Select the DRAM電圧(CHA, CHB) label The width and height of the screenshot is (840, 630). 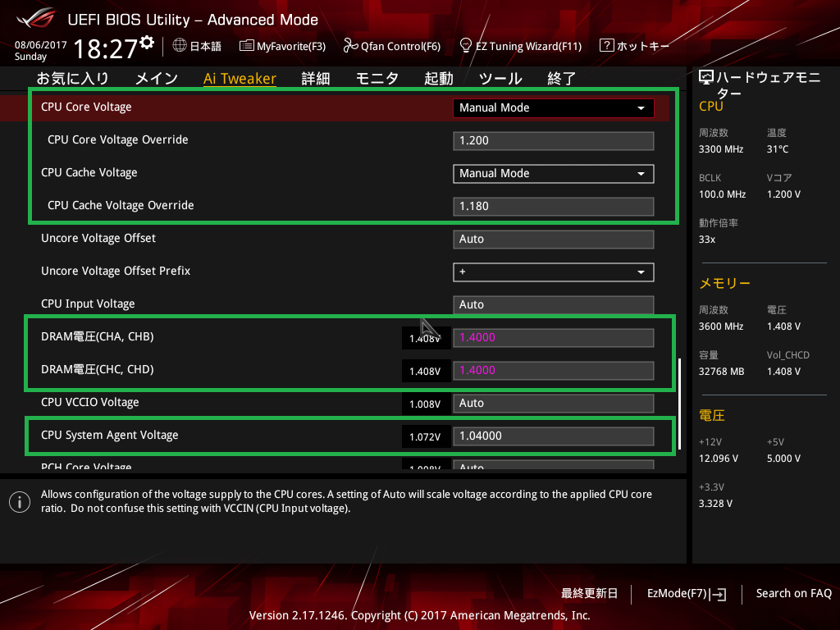point(98,336)
